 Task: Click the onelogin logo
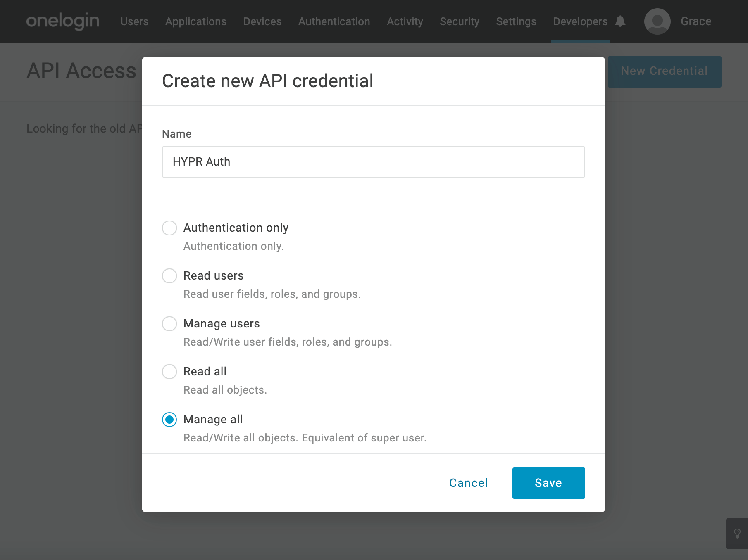click(63, 21)
